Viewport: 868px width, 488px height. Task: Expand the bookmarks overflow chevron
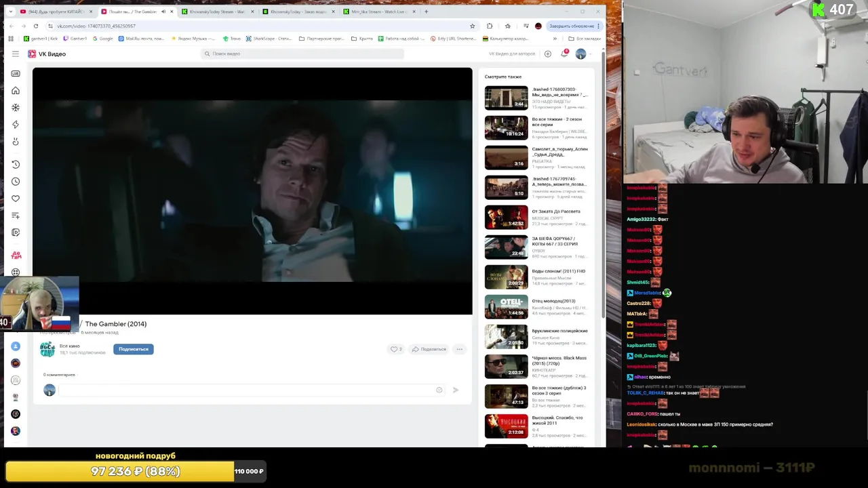coord(555,39)
